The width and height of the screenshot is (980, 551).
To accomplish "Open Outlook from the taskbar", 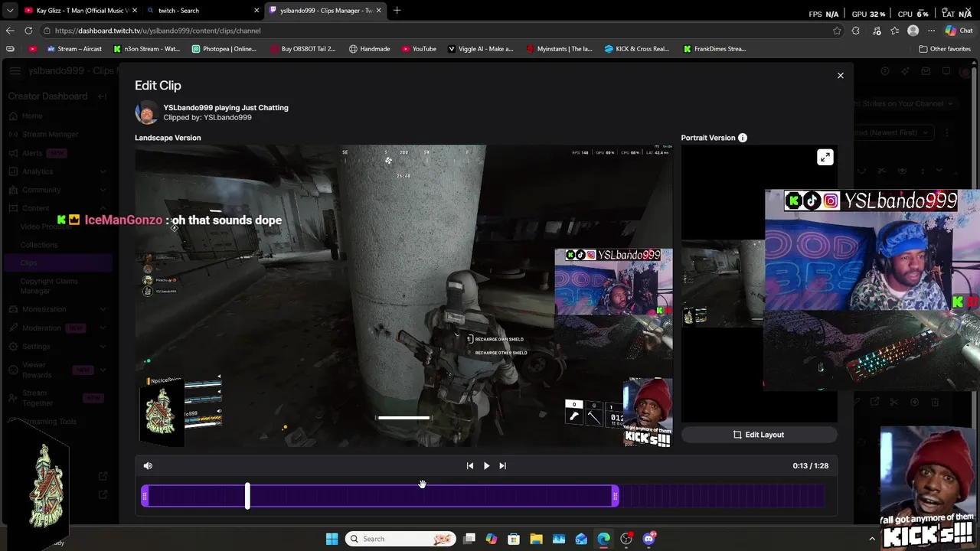I will [581, 539].
